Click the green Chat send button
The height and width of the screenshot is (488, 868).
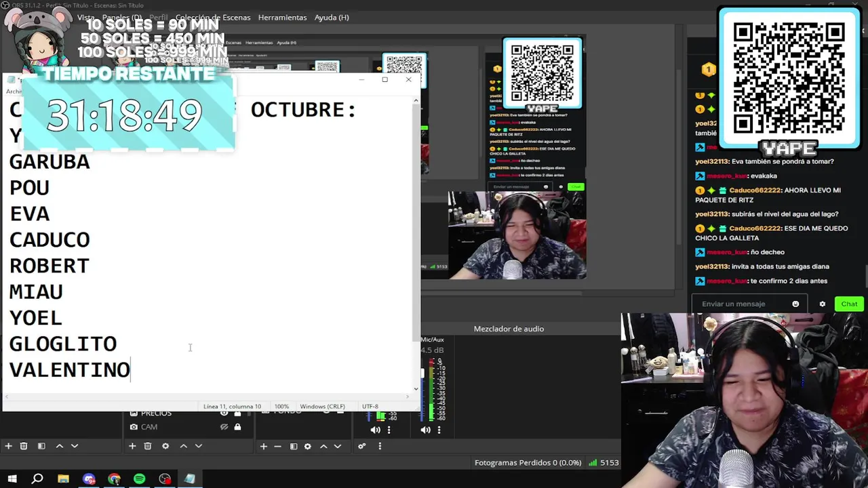[849, 304]
